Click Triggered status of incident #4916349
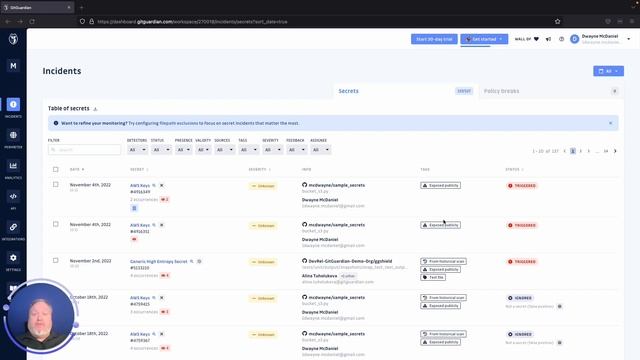Screen dimensions: 640x360 coord(522,186)
